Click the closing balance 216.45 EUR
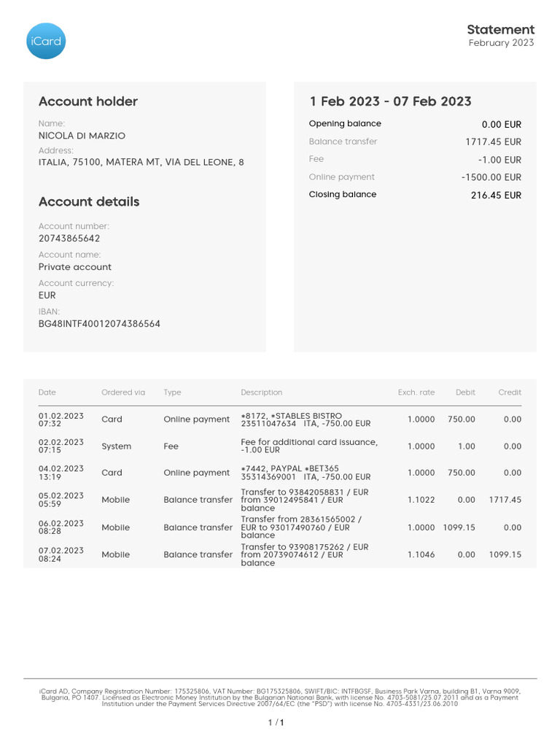 pyautogui.click(x=496, y=196)
